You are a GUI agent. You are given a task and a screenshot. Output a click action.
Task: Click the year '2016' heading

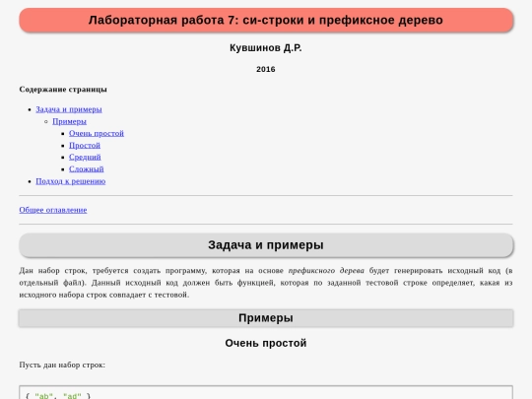tap(266, 69)
